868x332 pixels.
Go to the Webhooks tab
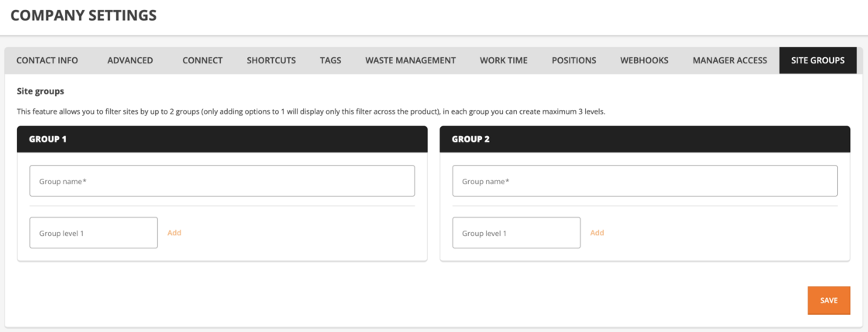644,61
